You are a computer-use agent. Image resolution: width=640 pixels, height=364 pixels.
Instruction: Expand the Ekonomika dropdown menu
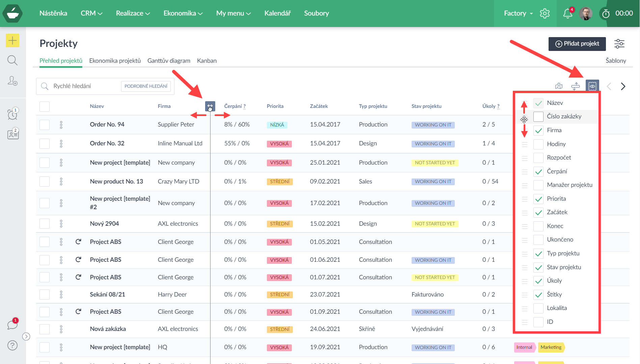click(183, 13)
